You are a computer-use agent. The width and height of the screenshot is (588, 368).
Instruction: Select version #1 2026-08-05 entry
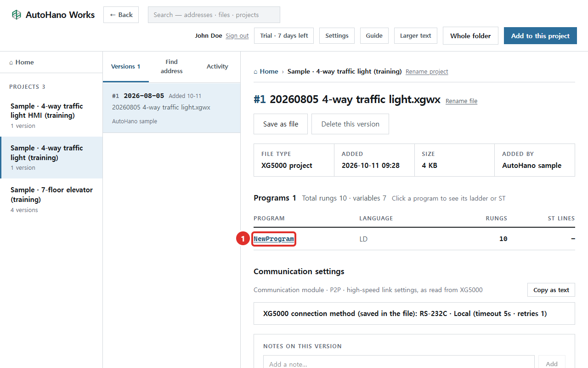[x=171, y=108]
